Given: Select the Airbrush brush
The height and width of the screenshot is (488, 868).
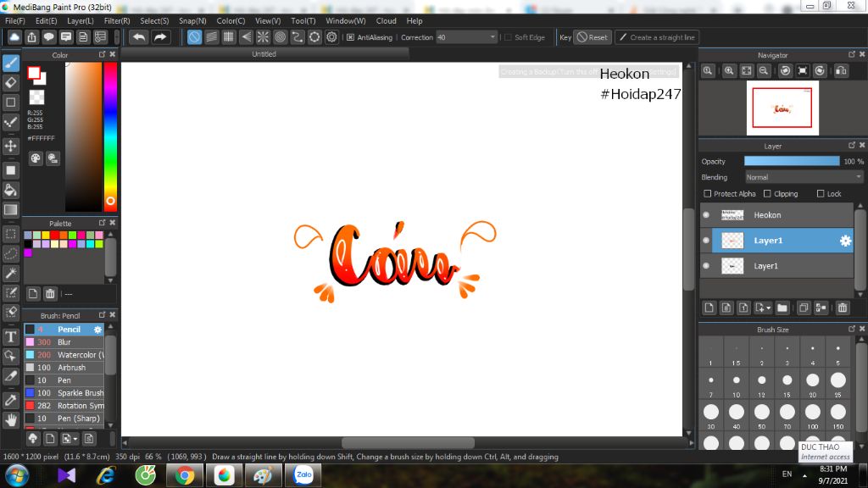Looking at the screenshot, I should pyautogui.click(x=64, y=368).
